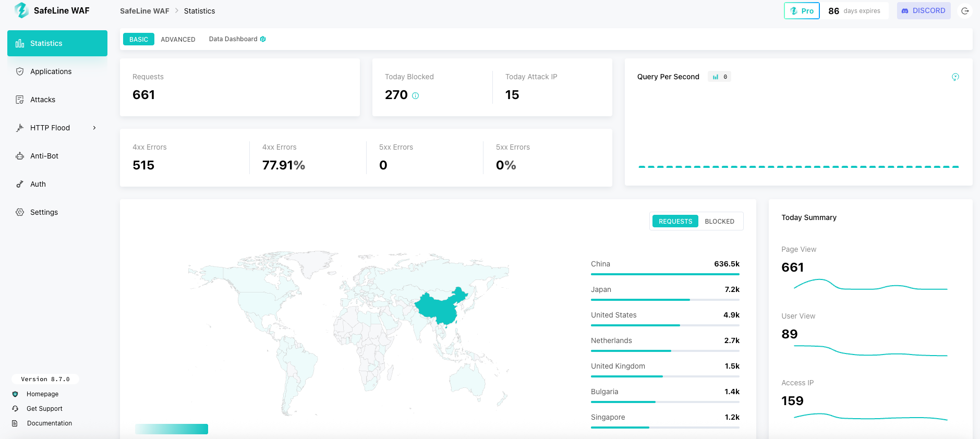This screenshot has height=439, width=980.
Task: Click the info icon beside Today Blocked
Action: tap(416, 95)
